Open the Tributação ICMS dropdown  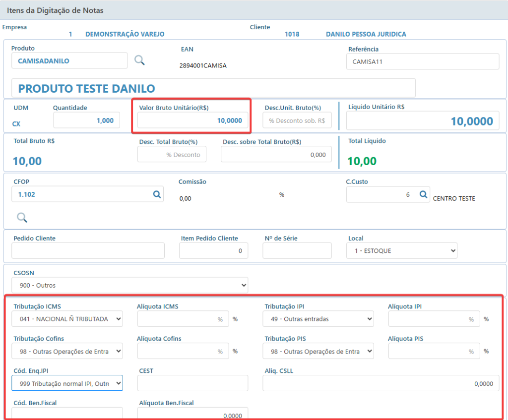click(x=67, y=319)
